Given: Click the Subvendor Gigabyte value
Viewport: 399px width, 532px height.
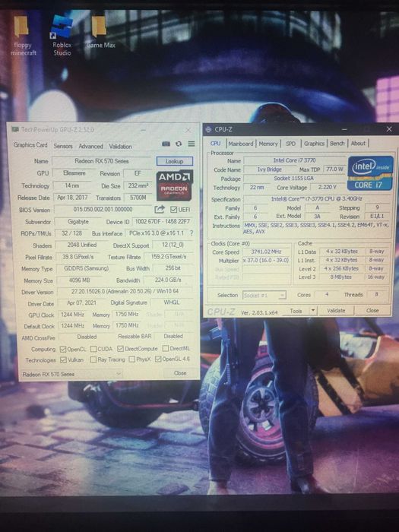Looking at the screenshot, I should (78, 222).
